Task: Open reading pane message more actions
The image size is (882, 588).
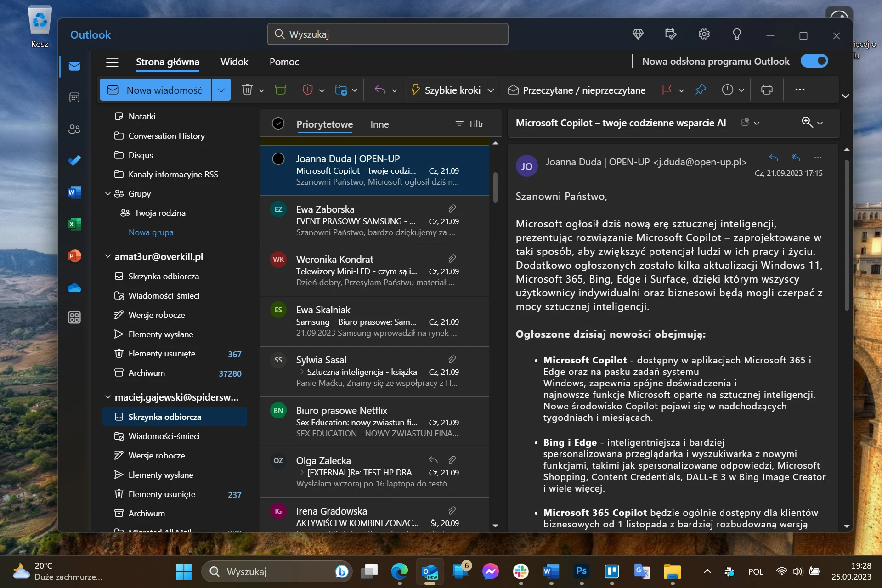Action: click(x=818, y=158)
